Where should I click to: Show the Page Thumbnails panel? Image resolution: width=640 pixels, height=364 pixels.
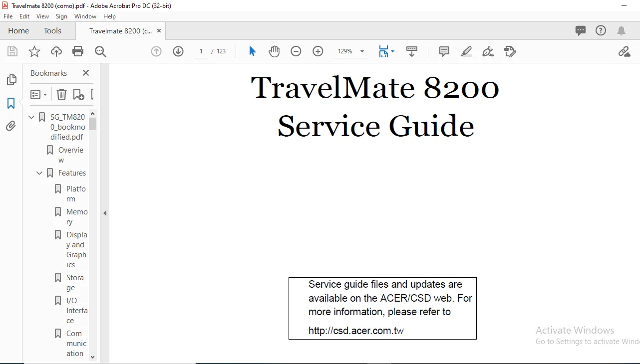[11, 80]
